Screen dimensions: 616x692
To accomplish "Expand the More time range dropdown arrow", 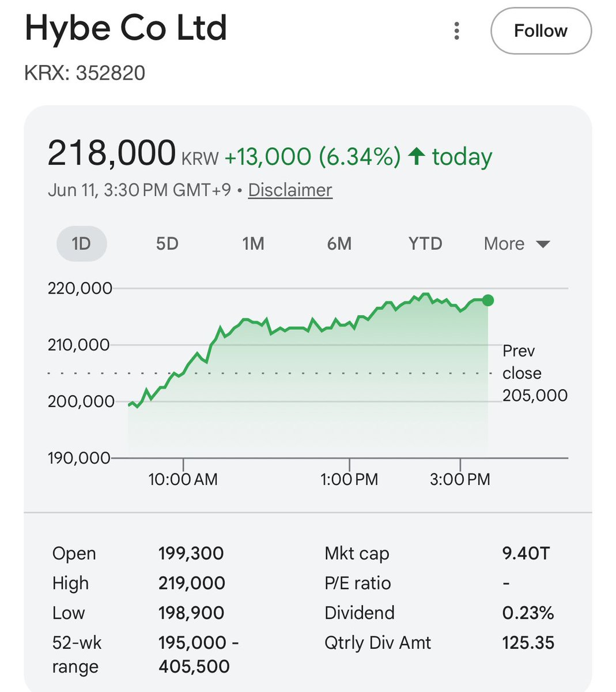I will pos(543,245).
